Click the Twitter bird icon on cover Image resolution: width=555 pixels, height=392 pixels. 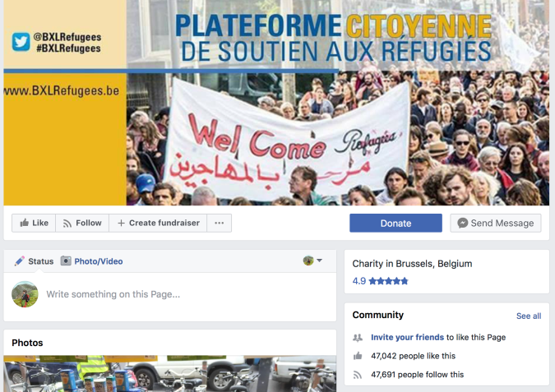(x=21, y=41)
